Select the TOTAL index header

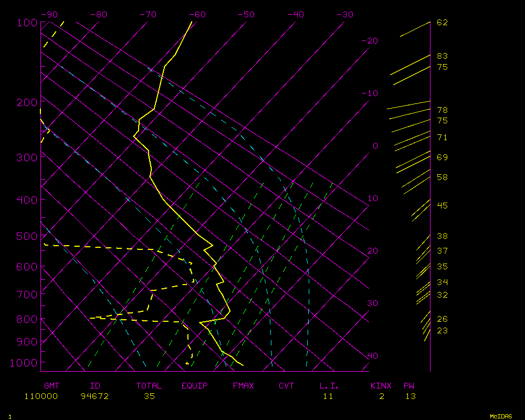tap(149, 386)
